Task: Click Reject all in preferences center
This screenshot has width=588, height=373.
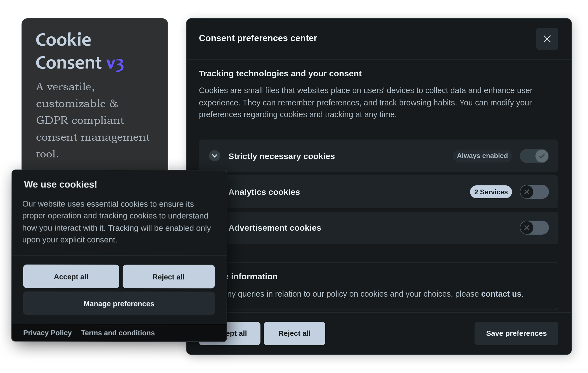Action: (x=294, y=333)
